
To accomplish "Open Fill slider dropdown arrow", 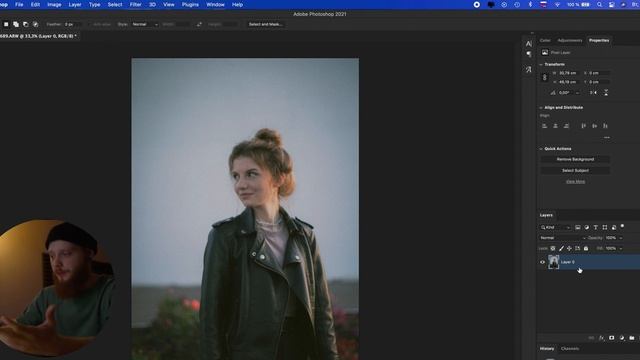I will [621, 249].
